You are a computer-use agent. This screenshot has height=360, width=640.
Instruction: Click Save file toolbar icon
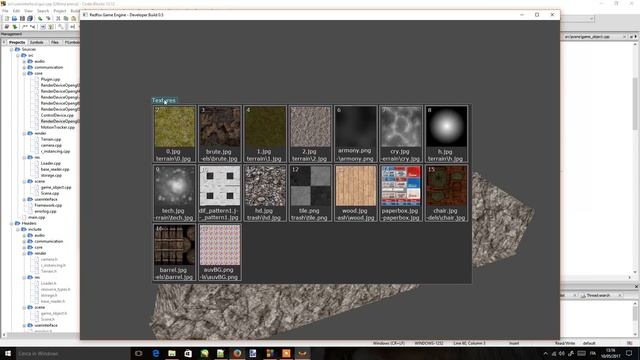22,19
